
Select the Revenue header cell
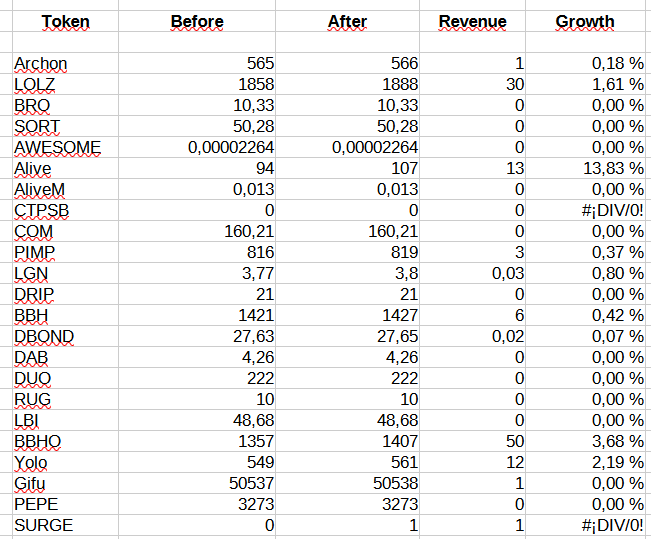(x=472, y=21)
